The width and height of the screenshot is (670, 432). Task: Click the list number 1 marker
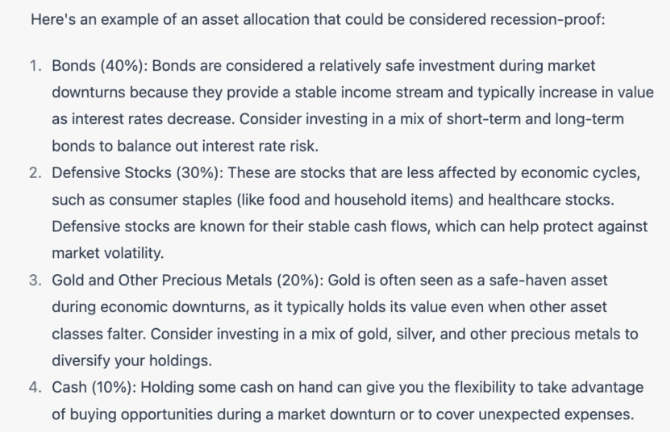(35, 66)
